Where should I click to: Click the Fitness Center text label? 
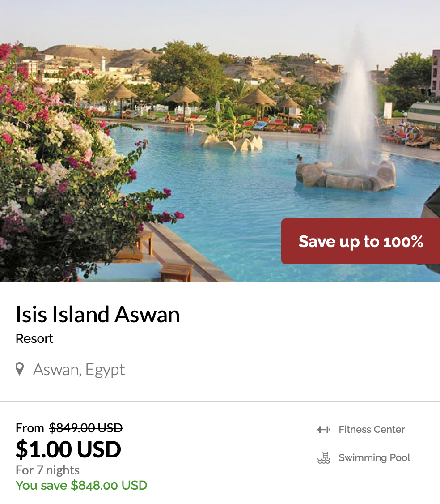tap(372, 429)
